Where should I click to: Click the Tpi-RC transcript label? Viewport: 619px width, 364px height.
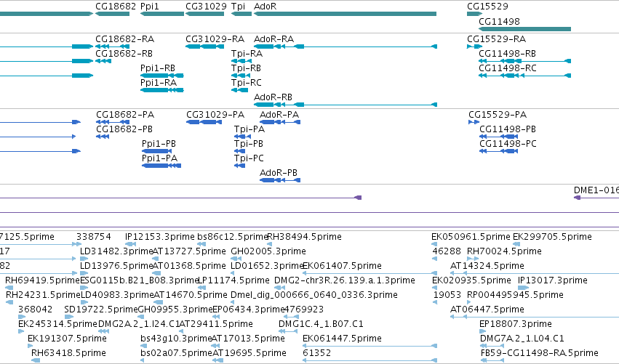click(x=247, y=82)
